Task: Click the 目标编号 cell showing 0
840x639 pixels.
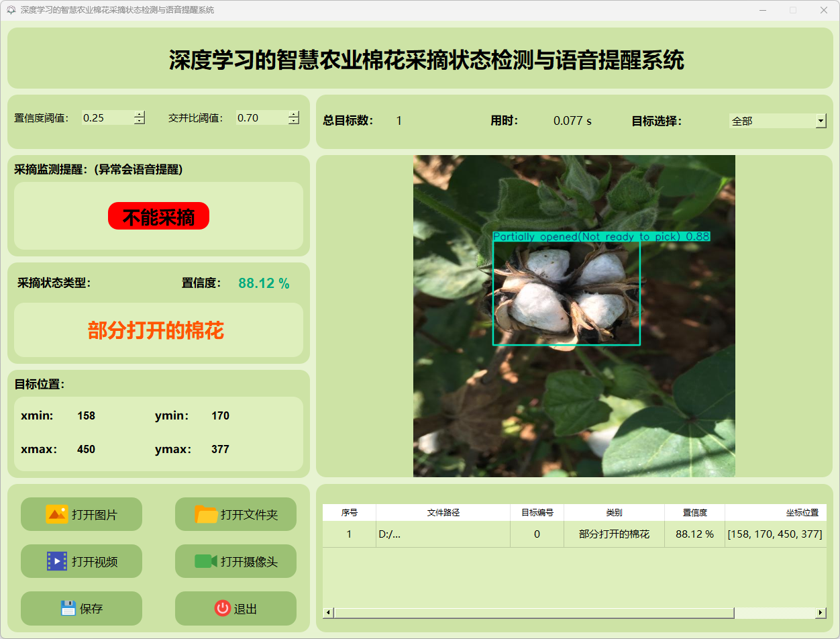Action: coord(537,534)
